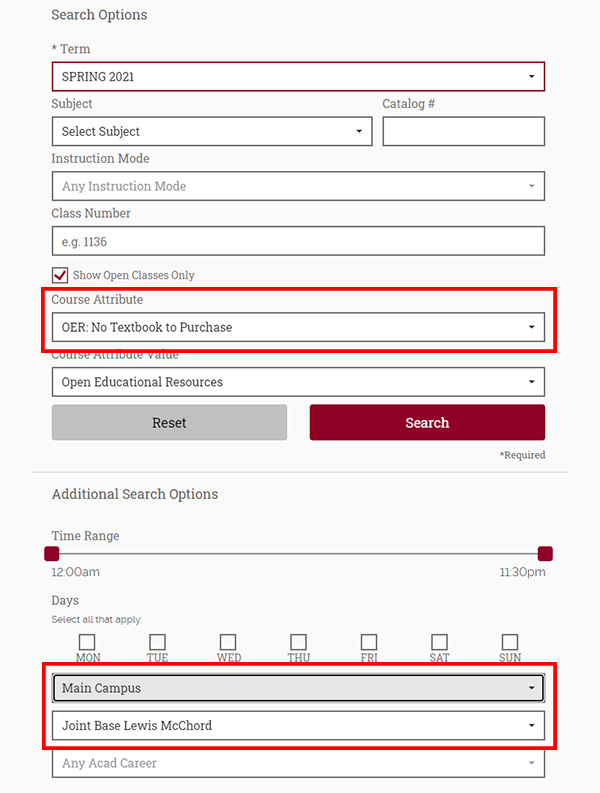
Task: Expand the Open Educational Resources dropdown
Action: tap(298, 382)
